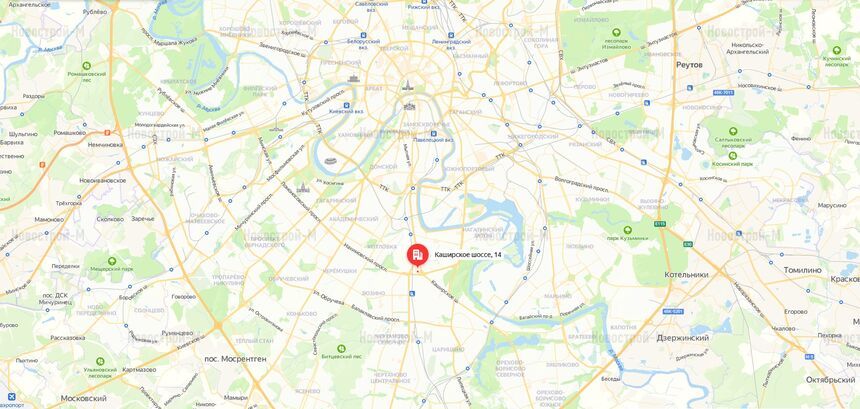Open the Битцевский лес park icon
This screenshot has width=860, height=409.
point(341,348)
